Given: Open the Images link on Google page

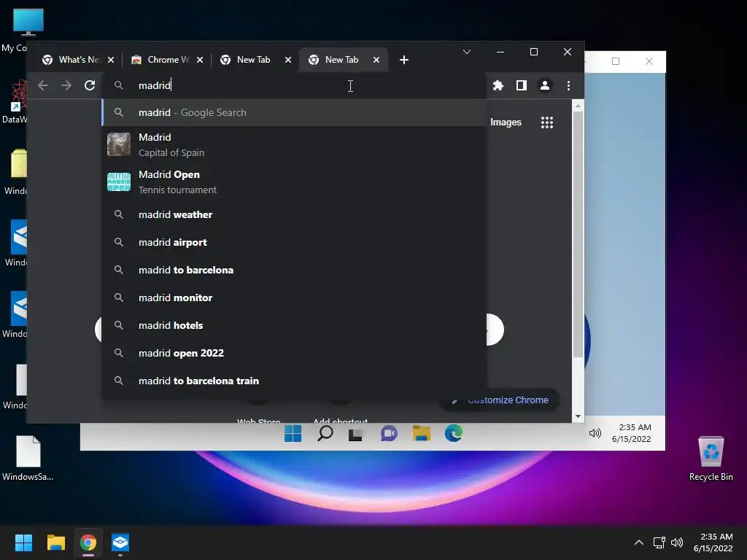Looking at the screenshot, I should pos(506,122).
